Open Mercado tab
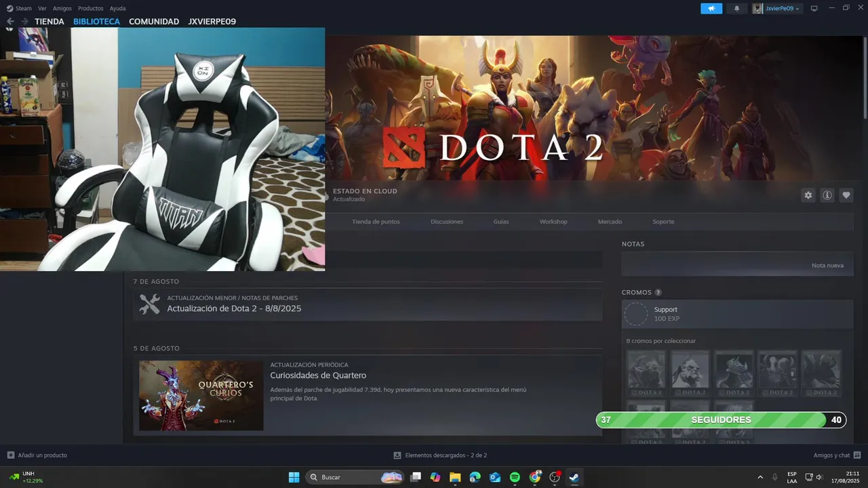Image resolution: width=868 pixels, height=488 pixels. (610, 222)
